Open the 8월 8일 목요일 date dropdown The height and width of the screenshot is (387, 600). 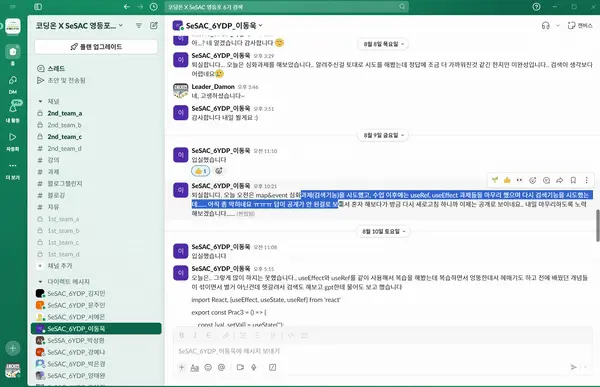pos(383,44)
